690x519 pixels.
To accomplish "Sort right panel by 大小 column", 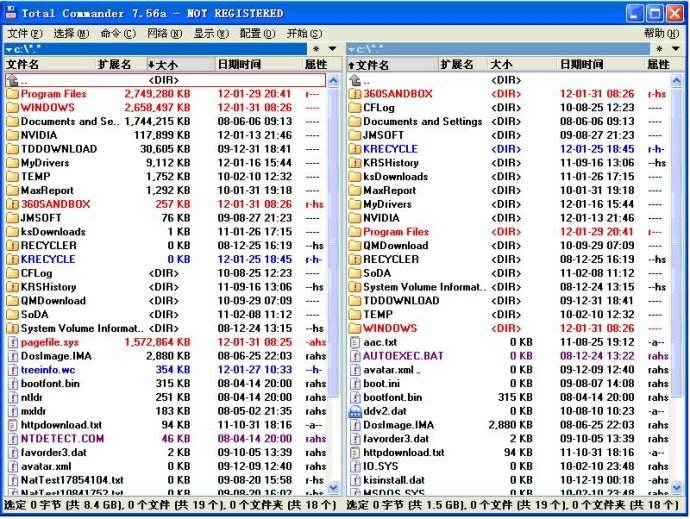I will (522, 65).
